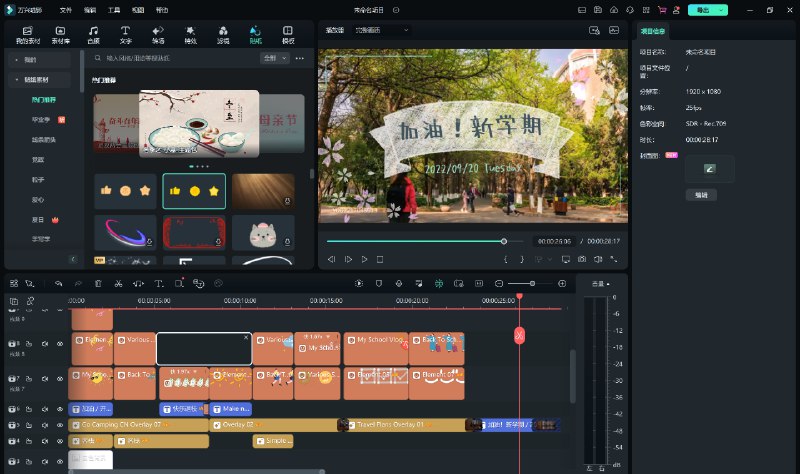
Task: Click the green 导出 export button
Action: tap(703, 9)
